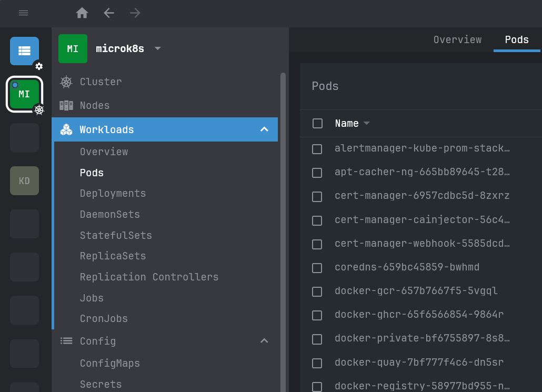Navigate back with the left arrow
The image size is (542, 392).
coord(109,13)
